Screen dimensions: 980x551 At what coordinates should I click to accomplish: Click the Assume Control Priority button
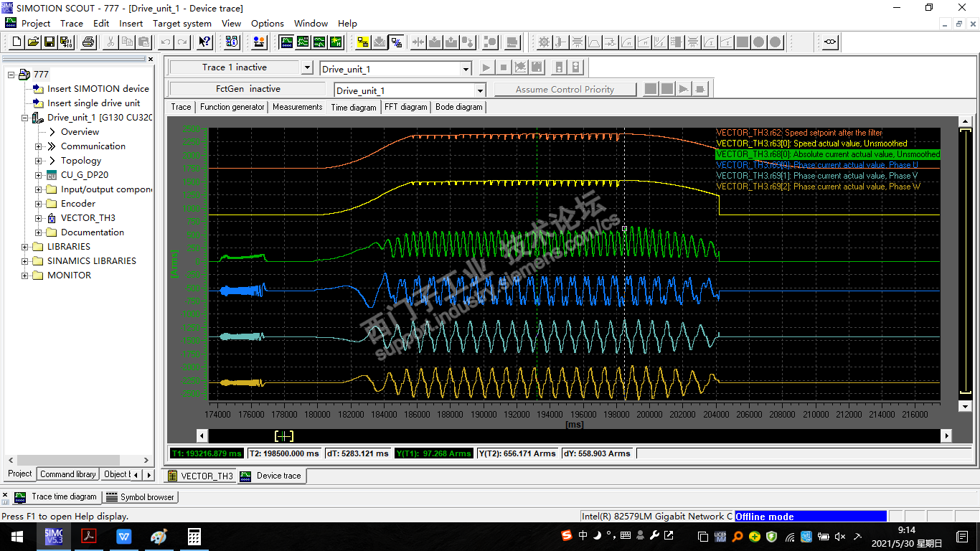point(565,90)
